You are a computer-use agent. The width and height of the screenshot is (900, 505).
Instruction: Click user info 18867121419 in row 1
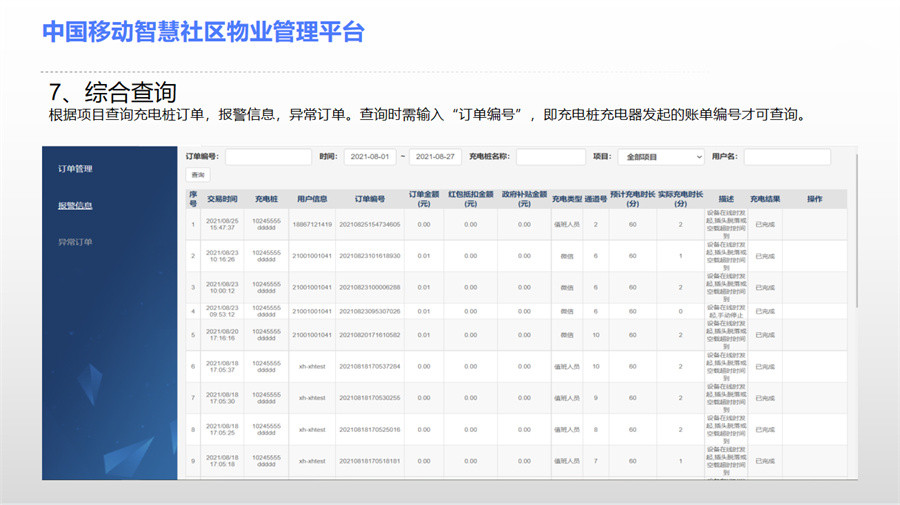[x=312, y=224]
